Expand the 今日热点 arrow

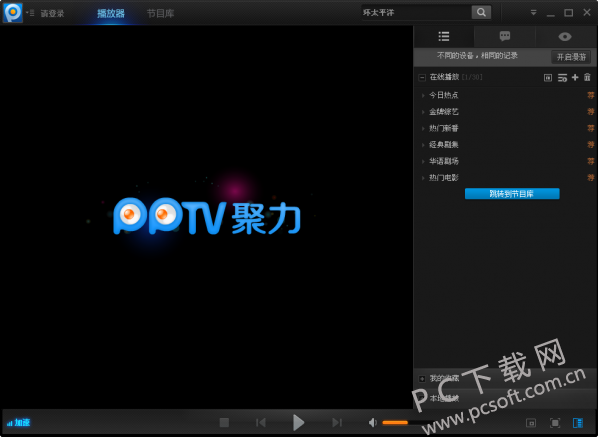[x=423, y=95]
